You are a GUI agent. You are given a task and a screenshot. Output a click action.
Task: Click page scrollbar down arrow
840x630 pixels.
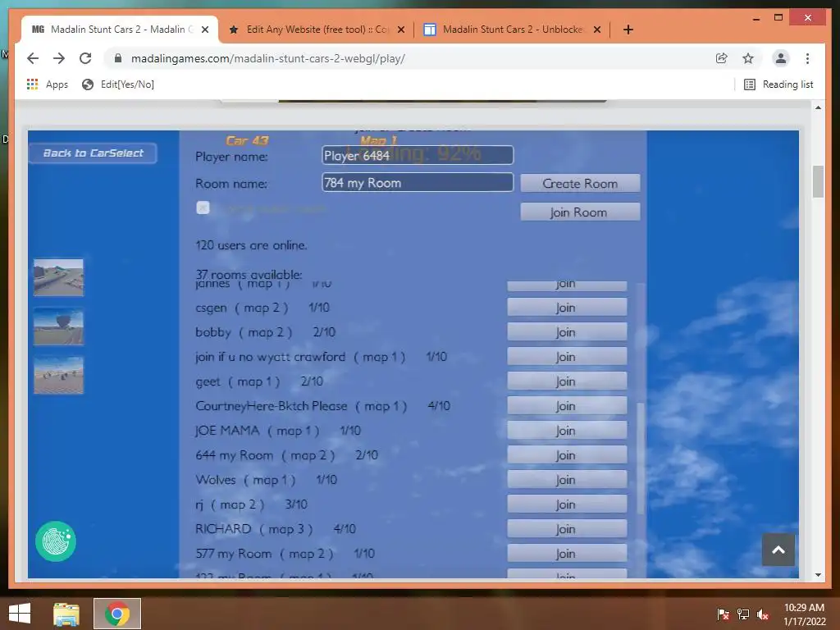pos(818,575)
